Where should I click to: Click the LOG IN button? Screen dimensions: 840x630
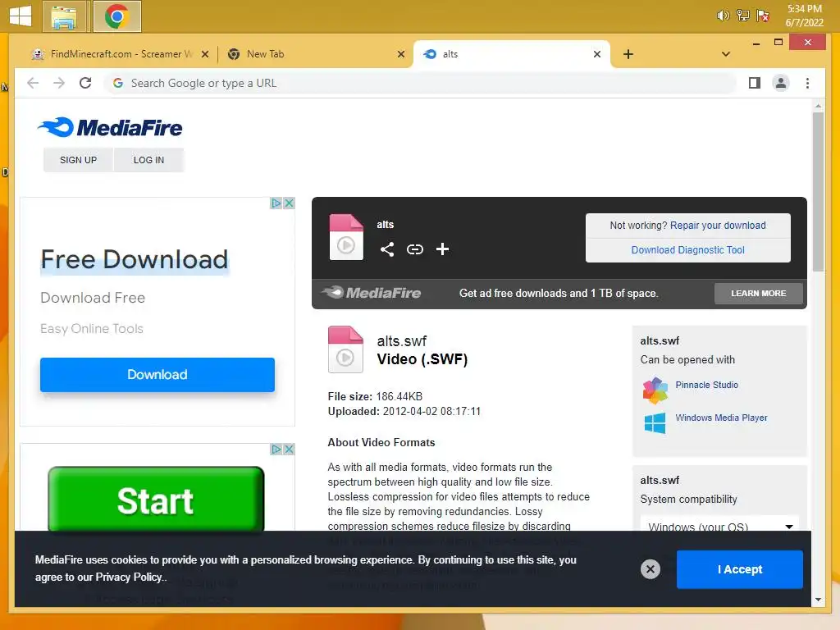149,160
